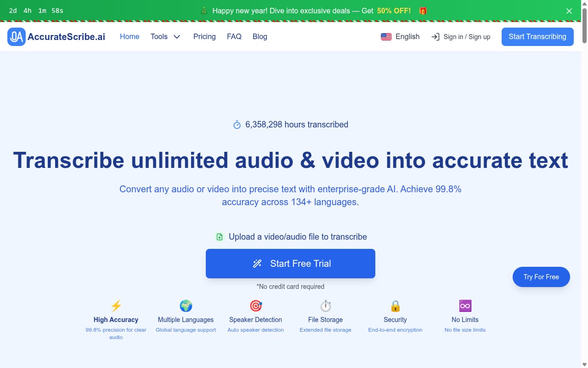The width and height of the screenshot is (588, 368).
Task: Click the Start Transcribing button
Action: 537,37
